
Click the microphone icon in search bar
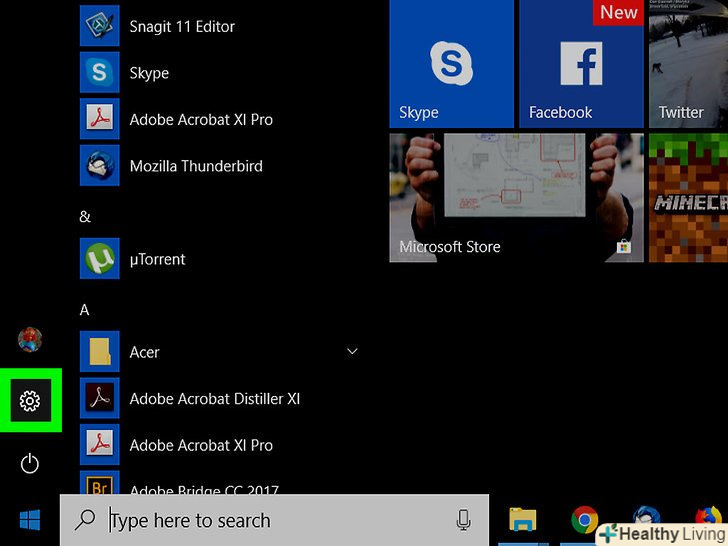[463, 520]
